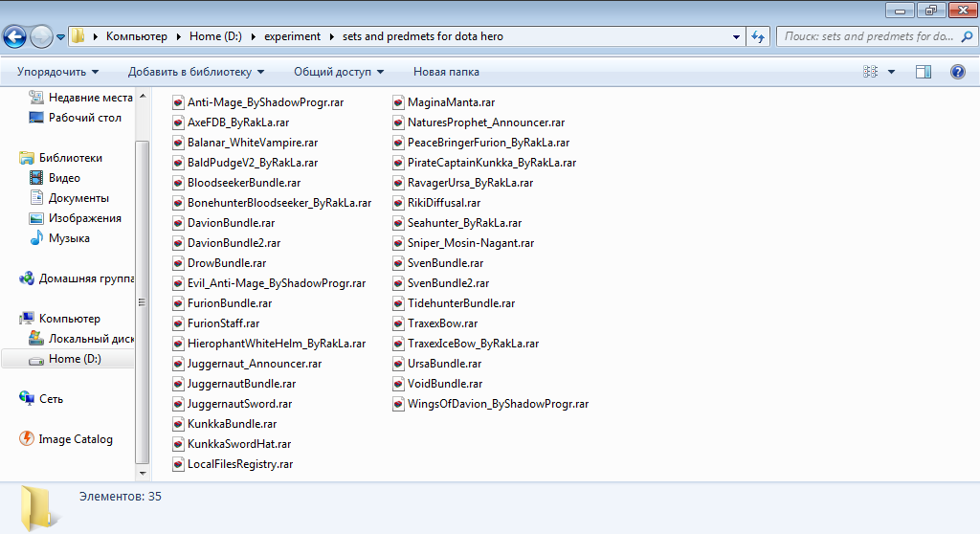Viewport: 980px width, 534px height.
Task: Select the BaldPudgeV2_ByRakLa.rar archive icon
Action: pos(178,163)
